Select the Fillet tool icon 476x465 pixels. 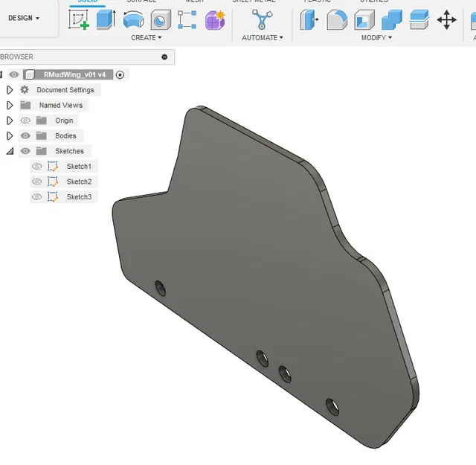coord(337,20)
